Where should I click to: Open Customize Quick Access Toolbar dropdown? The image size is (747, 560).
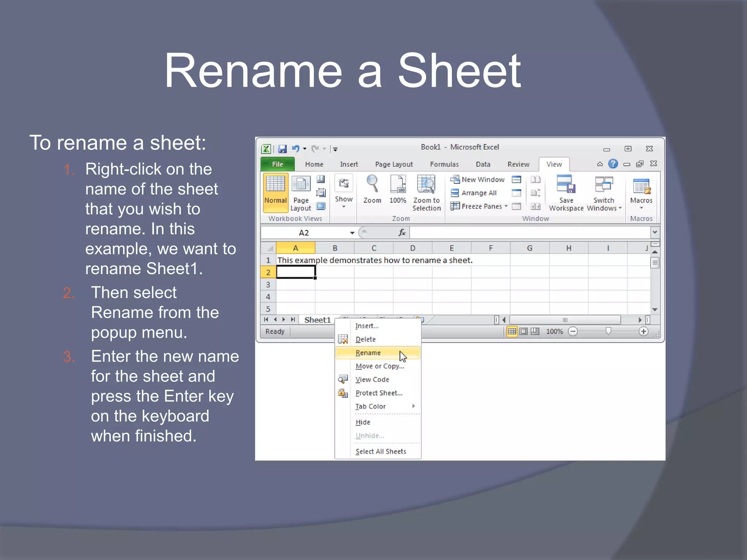pos(335,149)
